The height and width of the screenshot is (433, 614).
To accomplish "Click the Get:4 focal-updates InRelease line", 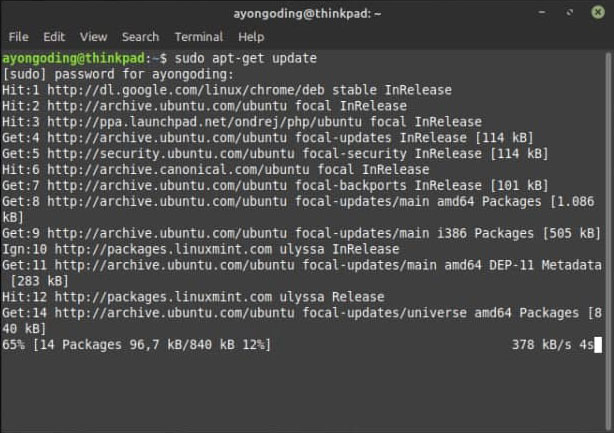I will click(x=268, y=138).
